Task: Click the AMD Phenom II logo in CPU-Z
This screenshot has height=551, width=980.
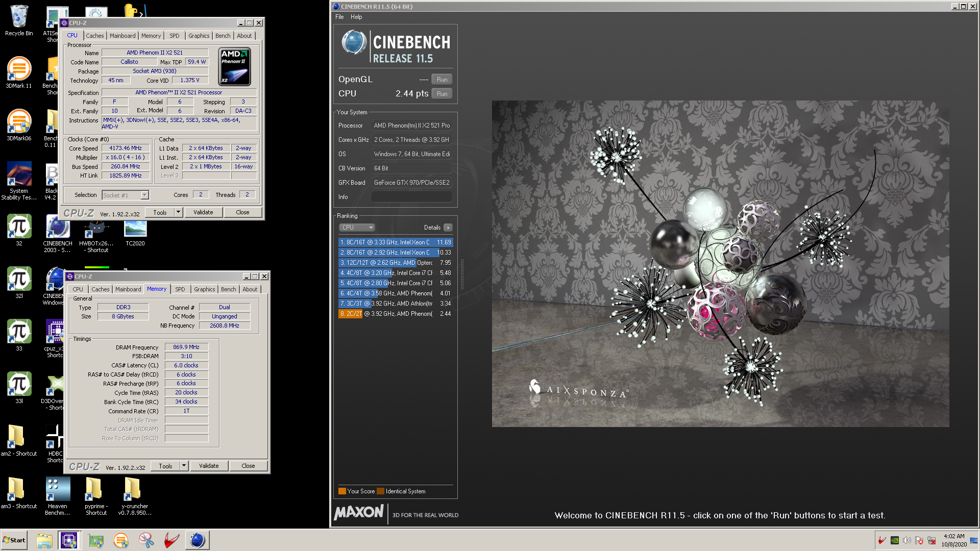Action: coord(234,67)
